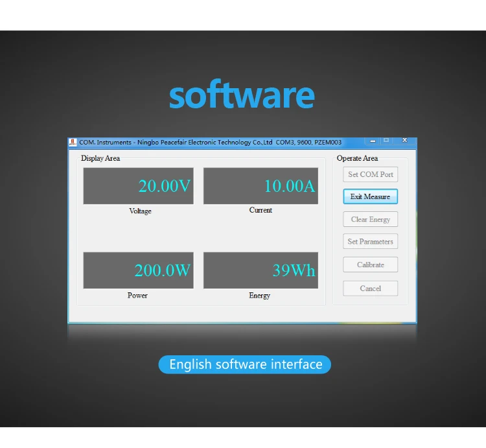Click the Calibrate button
This screenshot has width=486, height=448.
pyautogui.click(x=370, y=265)
